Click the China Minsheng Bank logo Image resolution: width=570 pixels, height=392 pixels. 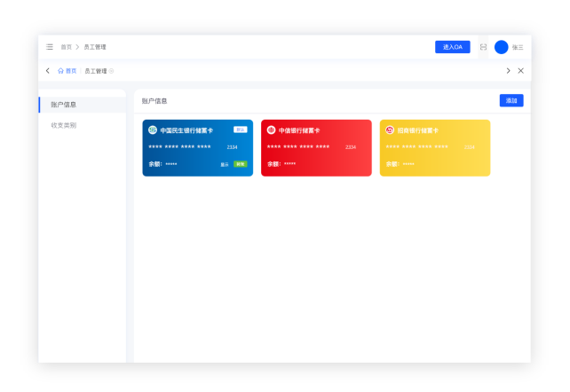tap(153, 130)
